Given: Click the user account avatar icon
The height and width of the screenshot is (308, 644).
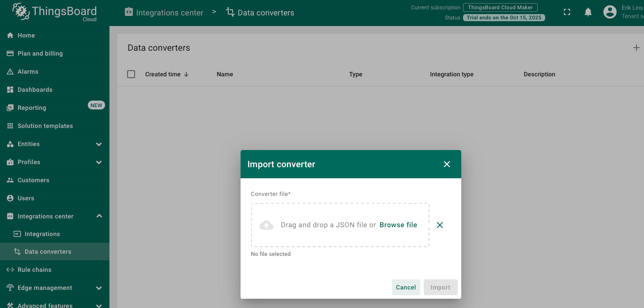Looking at the screenshot, I should pos(610,12).
